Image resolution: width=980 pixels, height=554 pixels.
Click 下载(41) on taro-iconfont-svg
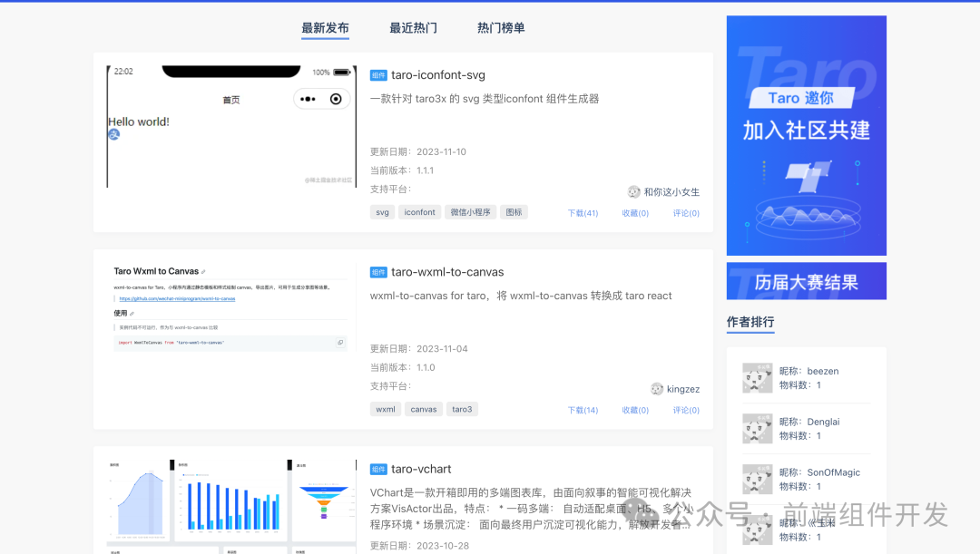(583, 213)
